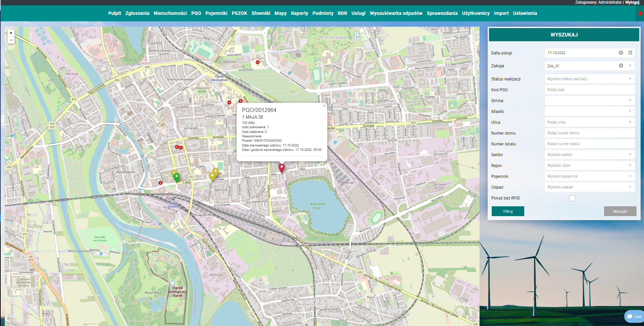Open the PSZOK menu
The height and width of the screenshot is (326, 644).
[x=239, y=13]
